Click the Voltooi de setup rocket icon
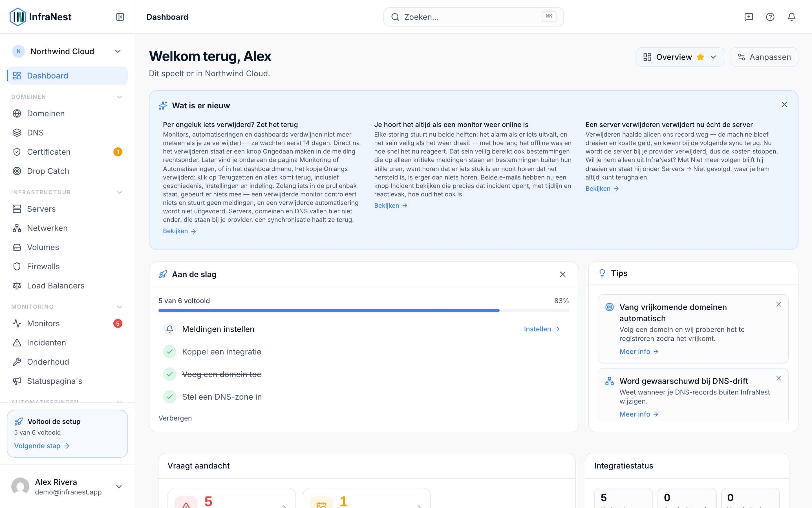The image size is (812, 508). point(19,422)
